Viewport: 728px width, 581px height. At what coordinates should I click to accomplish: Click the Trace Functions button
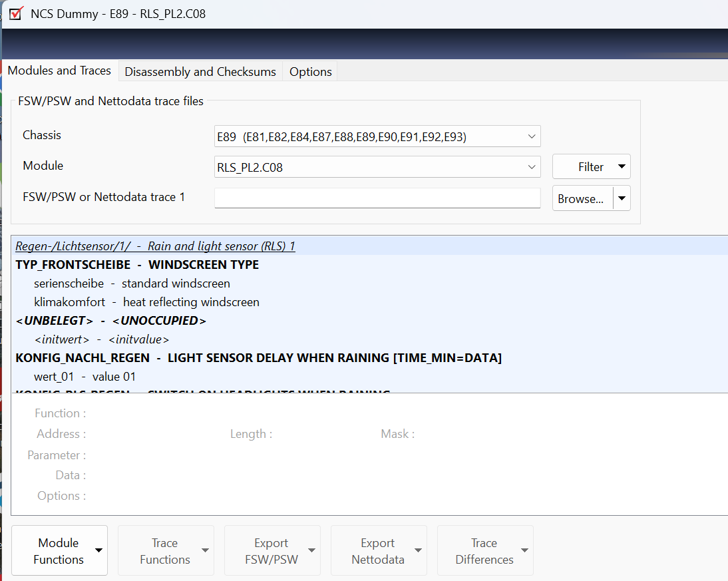(165, 551)
